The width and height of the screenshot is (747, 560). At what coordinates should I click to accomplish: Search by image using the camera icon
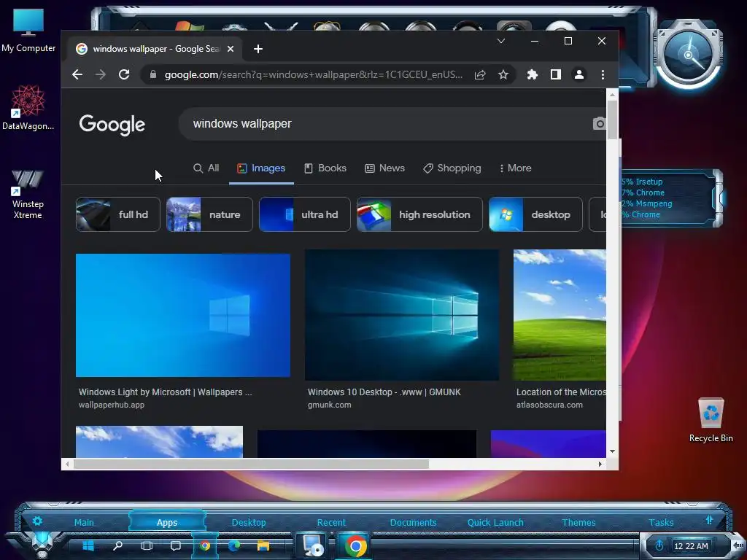pos(600,124)
